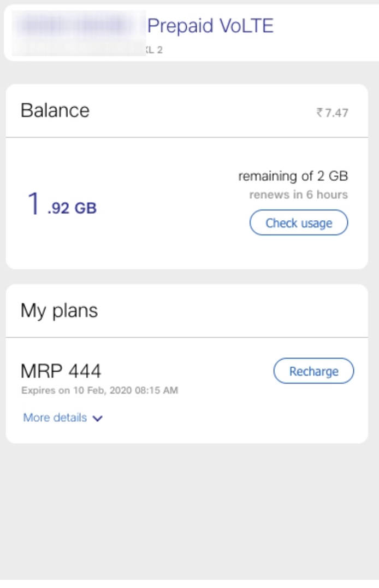Click the Balance heading

coord(55,110)
